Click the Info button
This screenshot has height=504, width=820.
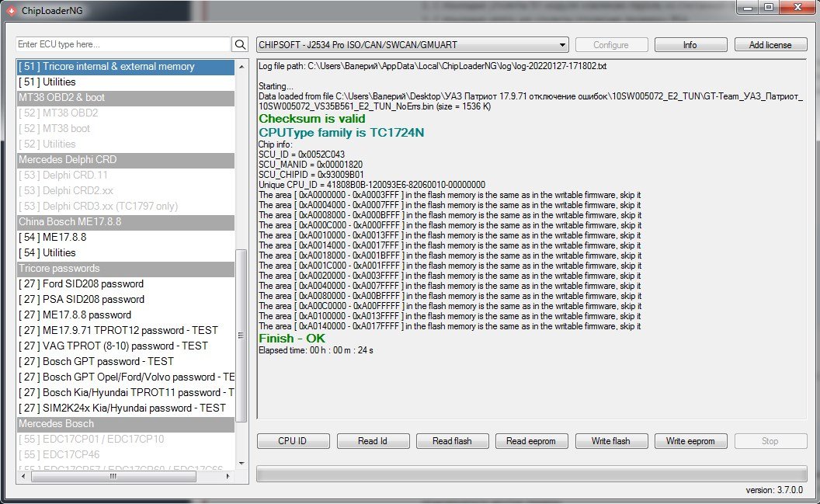point(690,45)
